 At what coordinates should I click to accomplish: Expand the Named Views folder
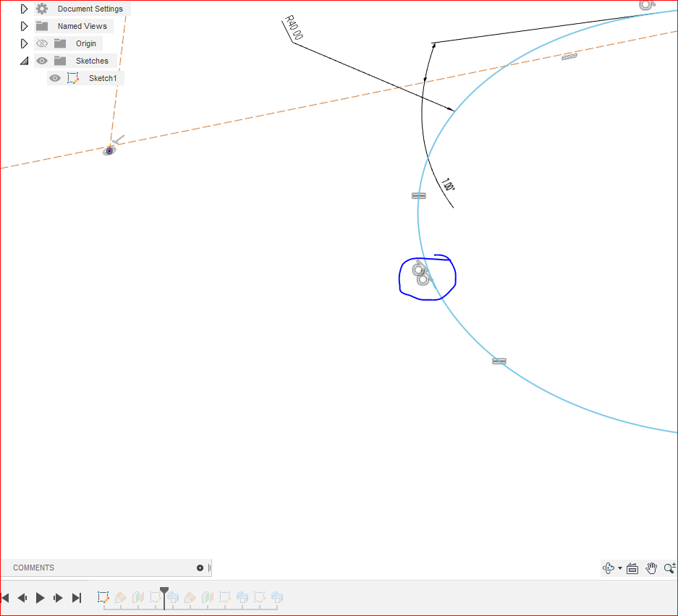24,26
